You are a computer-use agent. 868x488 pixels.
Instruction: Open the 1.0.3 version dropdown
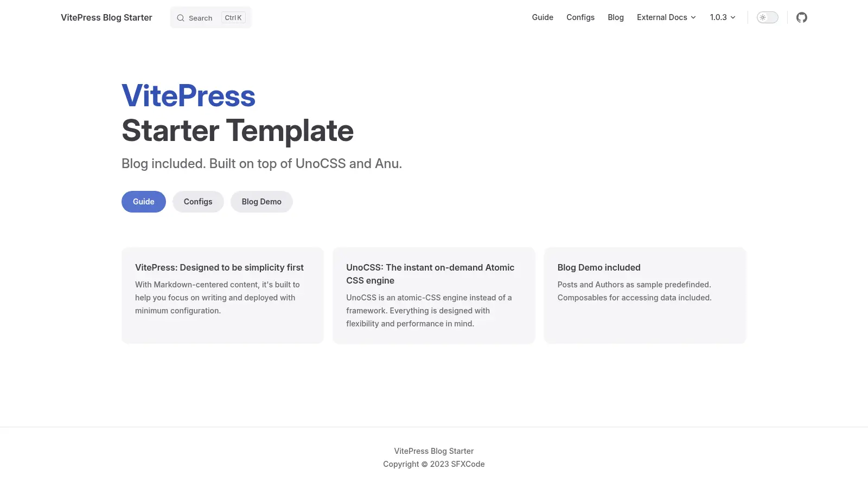[723, 17]
